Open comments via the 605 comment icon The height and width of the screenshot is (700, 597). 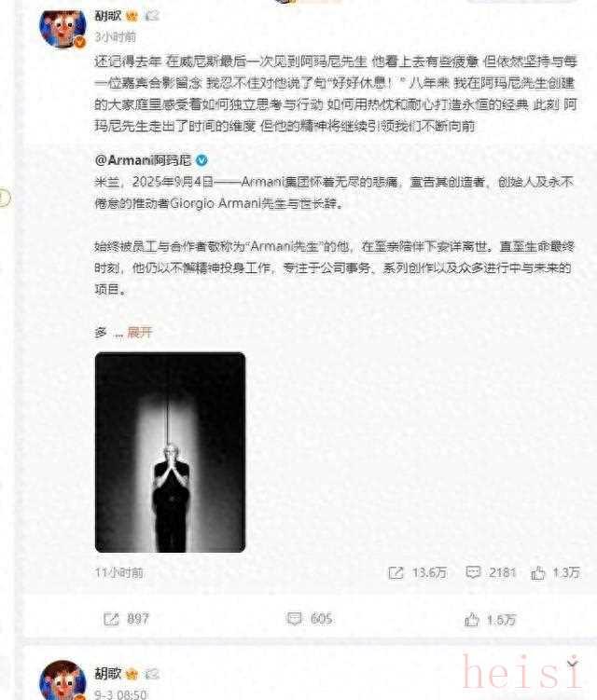point(294,619)
